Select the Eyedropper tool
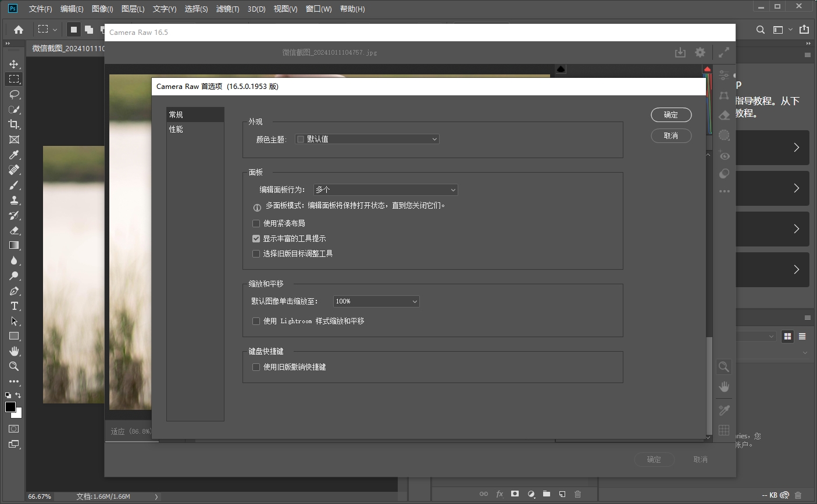The image size is (817, 504). 14,155
